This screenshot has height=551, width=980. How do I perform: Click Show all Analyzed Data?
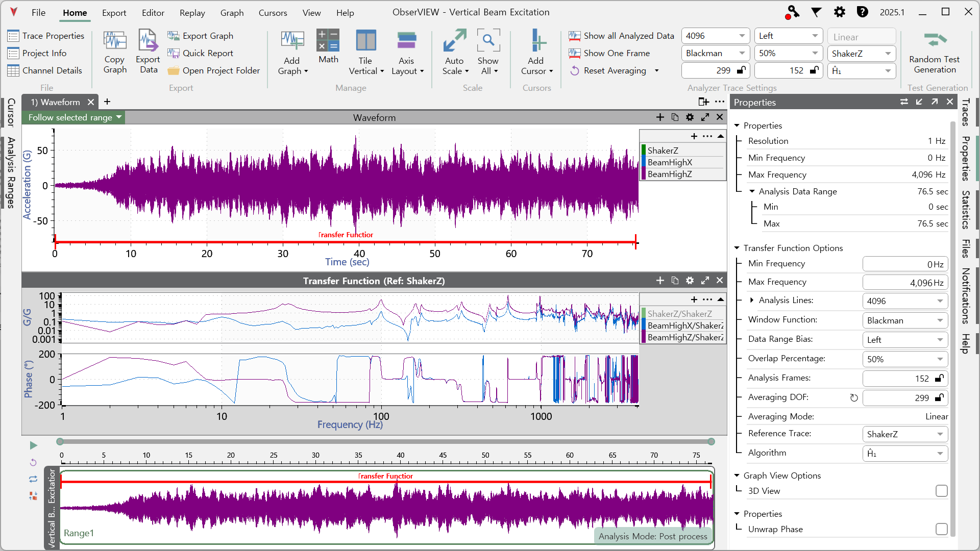coord(622,36)
